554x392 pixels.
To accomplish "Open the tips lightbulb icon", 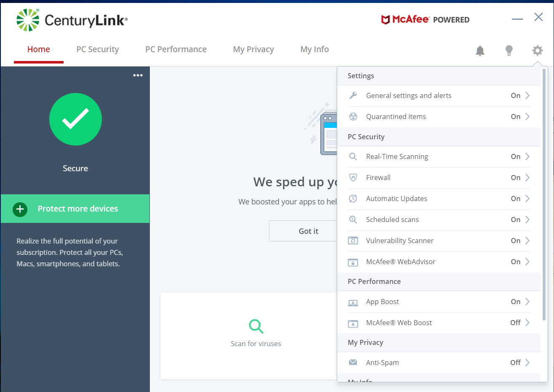I will [x=509, y=51].
